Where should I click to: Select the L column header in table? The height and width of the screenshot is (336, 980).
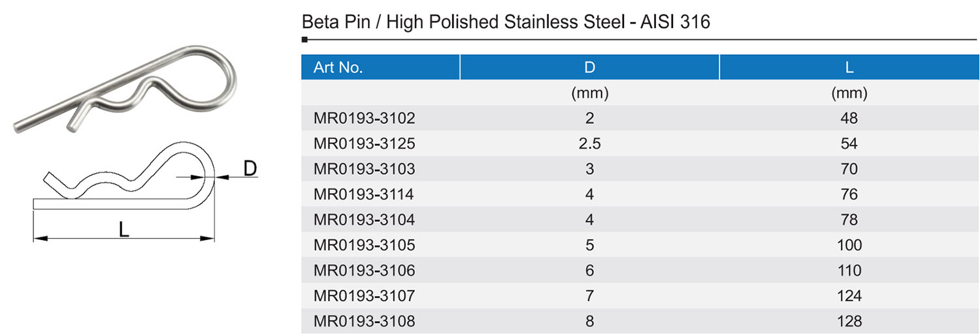tap(849, 67)
